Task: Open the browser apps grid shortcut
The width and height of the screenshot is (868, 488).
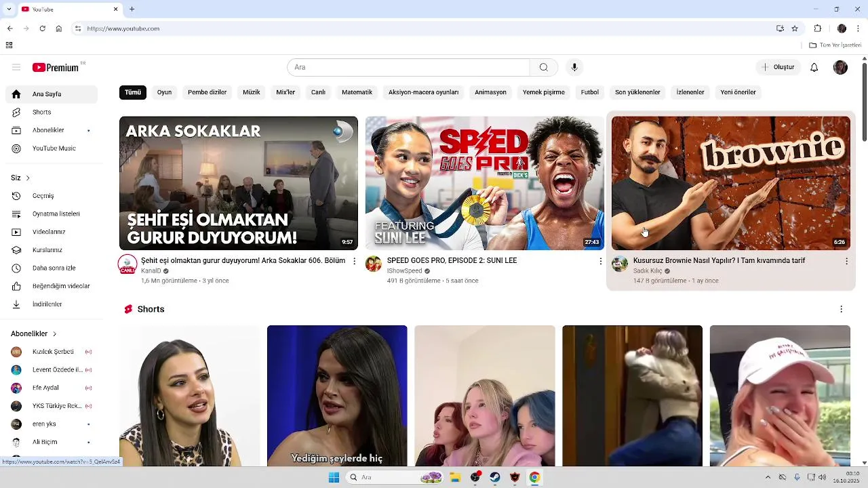Action: 9,45
